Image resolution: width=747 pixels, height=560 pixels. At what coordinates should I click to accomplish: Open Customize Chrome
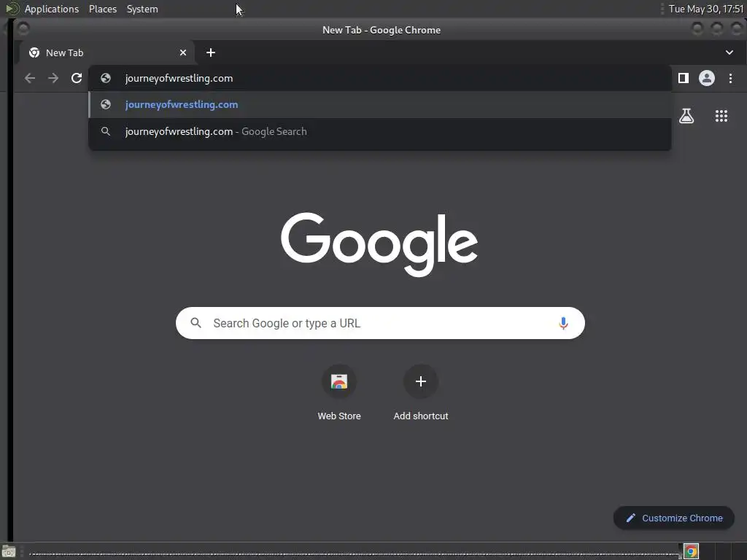(673, 518)
